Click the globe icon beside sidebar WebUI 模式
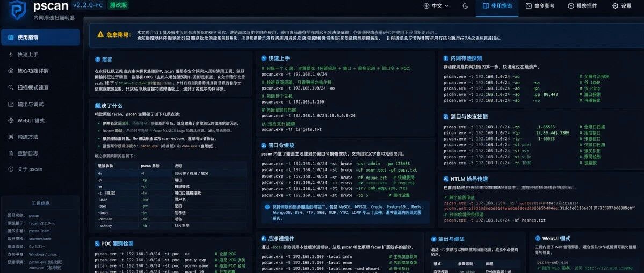Screen dimensions: 644x273 pyautogui.click(x=11, y=121)
